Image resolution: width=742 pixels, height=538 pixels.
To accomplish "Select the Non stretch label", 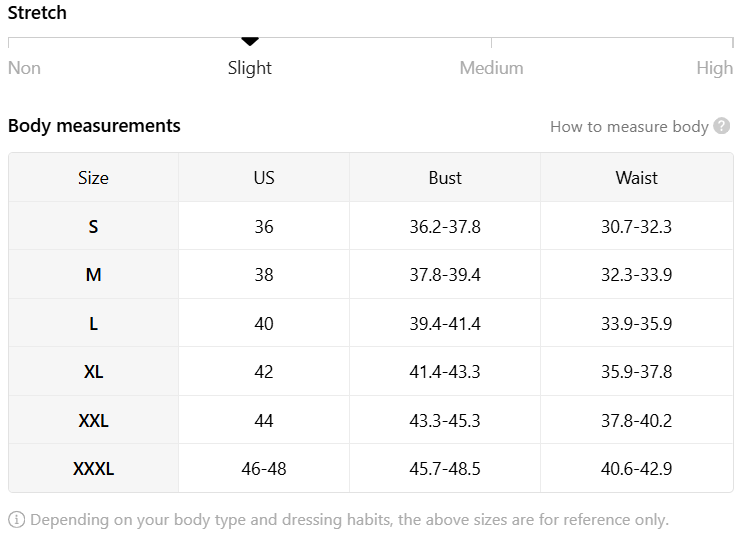I will click(x=24, y=68).
